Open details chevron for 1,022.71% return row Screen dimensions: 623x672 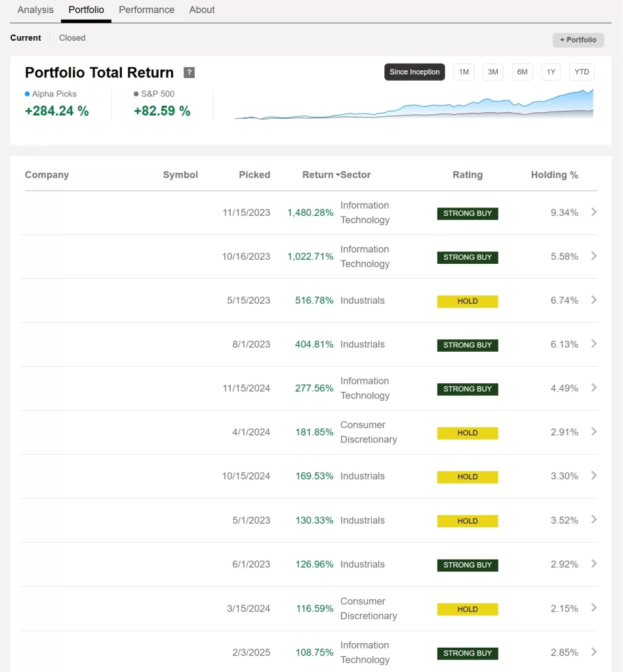tap(593, 256)
